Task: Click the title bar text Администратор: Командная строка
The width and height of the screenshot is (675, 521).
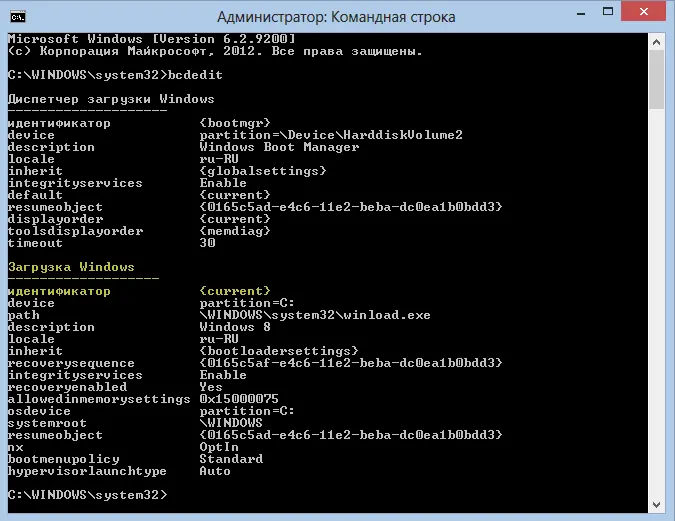Action: click(x=336, y=17)
